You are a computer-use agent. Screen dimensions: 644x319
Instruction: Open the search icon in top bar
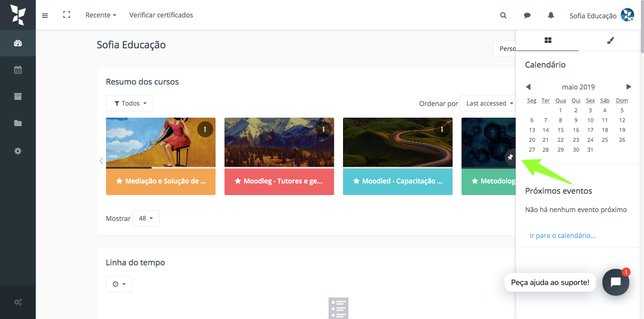(x=503, y=15)
